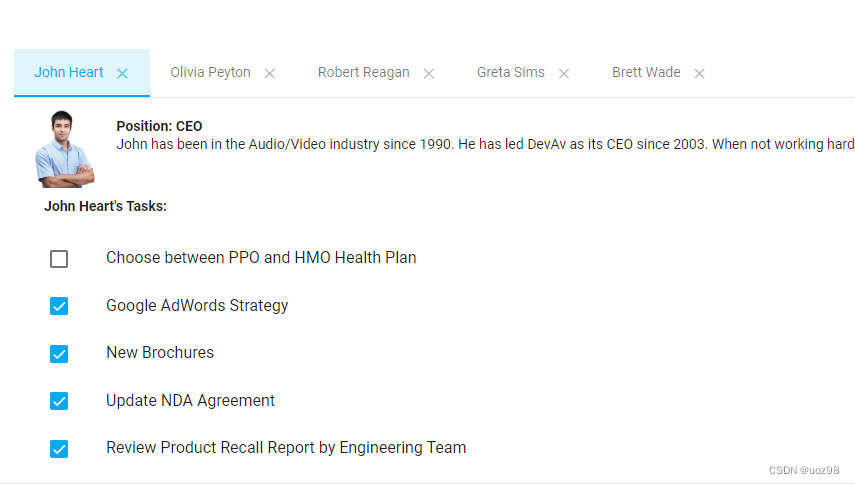Screen dimensions: 855x484
Task: Close the Greta Sims tab
Action: 564,73
